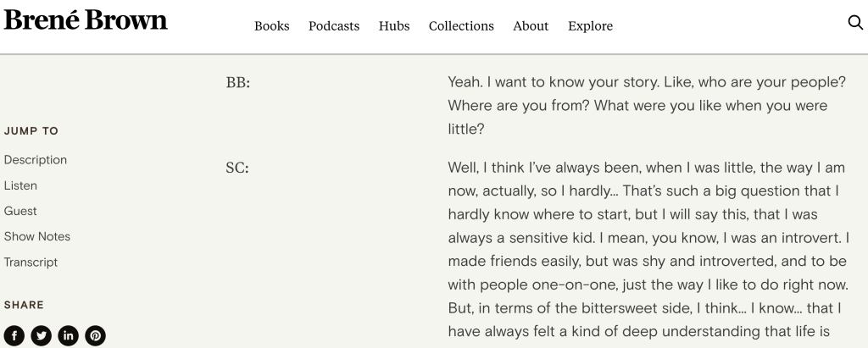Go home via Brené Brown logo
The image size is (868, 348).
86,21
